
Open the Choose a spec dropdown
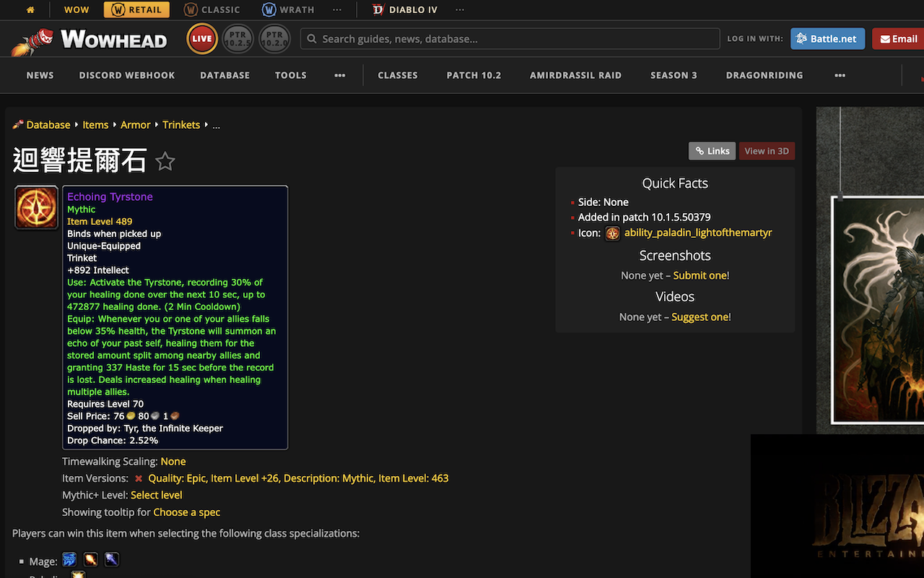(x=187, y=512)
